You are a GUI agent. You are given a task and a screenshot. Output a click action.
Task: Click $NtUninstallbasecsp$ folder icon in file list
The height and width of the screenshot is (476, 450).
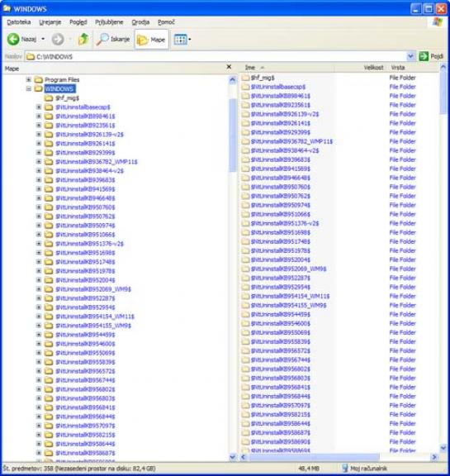pyautogui.click(x=245, y=87)
